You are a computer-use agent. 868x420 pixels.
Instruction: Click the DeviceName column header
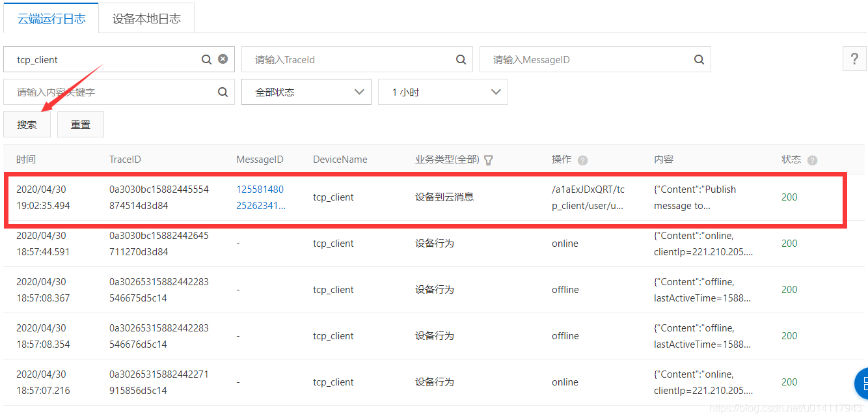pos(340,160)
